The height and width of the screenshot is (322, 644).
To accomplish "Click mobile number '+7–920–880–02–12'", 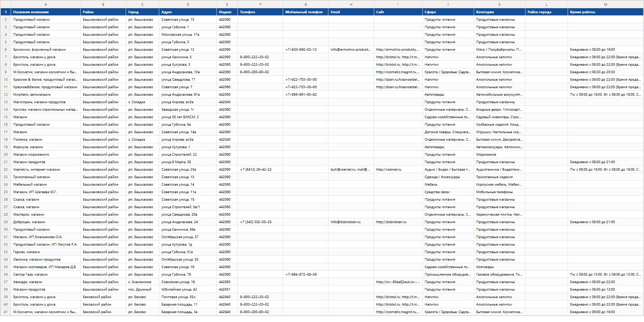I will pyautogui.click(x=306, y=50).
